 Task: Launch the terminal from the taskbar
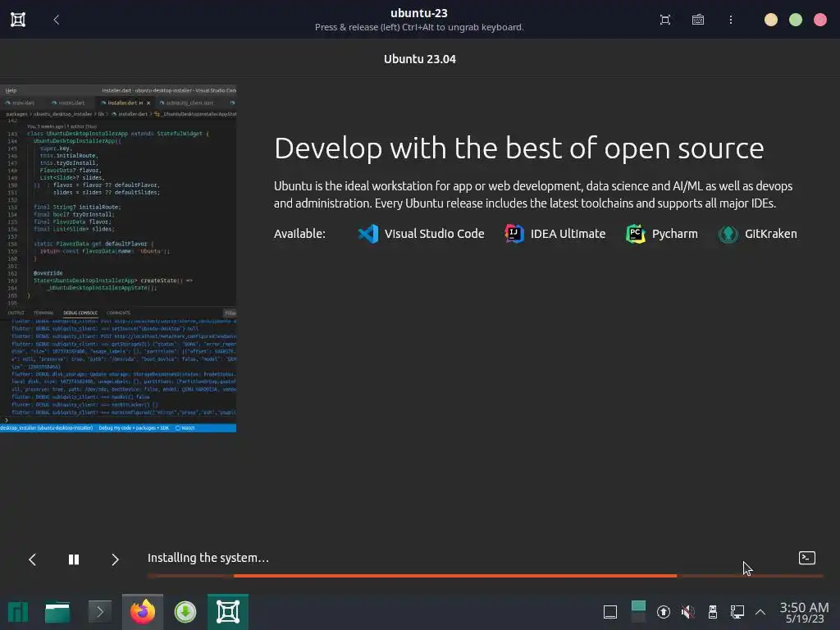pos(99,612)
